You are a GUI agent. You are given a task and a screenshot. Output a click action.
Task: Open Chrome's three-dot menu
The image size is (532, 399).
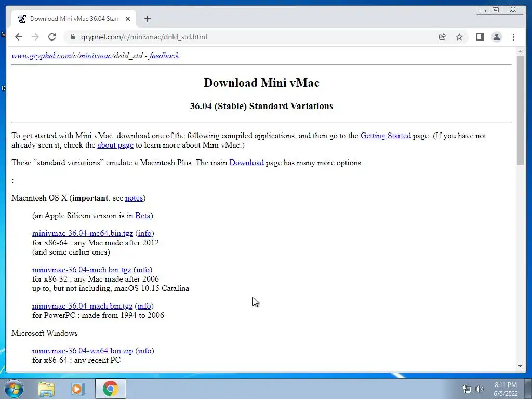coord(513,37)
